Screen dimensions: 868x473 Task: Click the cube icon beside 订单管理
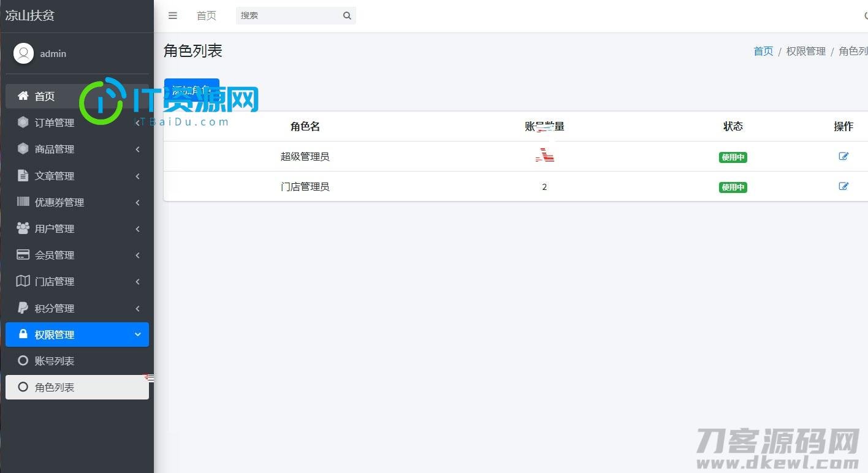(23, 123)
